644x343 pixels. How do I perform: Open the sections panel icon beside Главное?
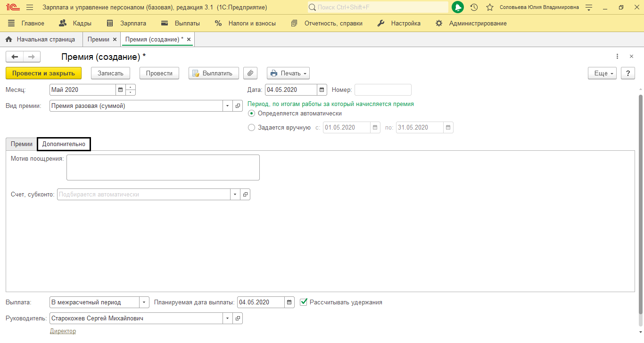(x=11, y=23)
